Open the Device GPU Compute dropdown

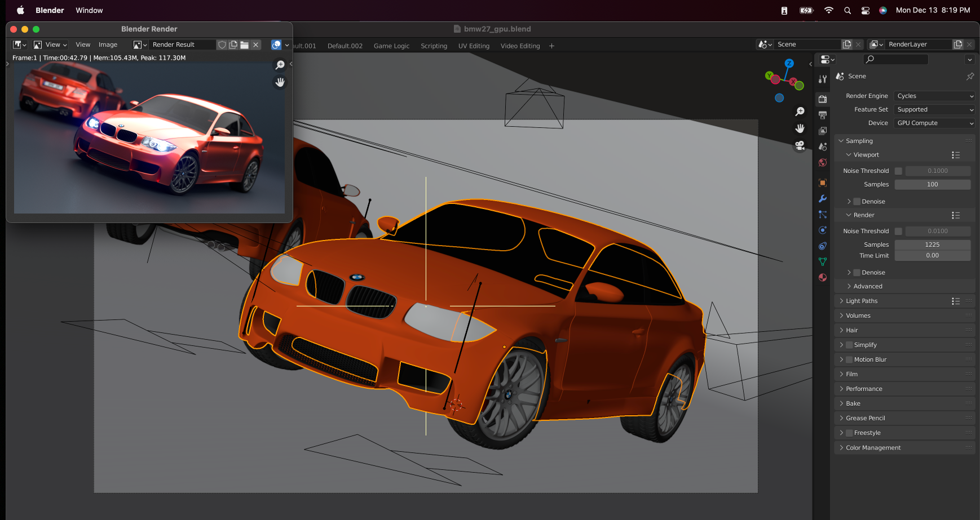[934, 123]
